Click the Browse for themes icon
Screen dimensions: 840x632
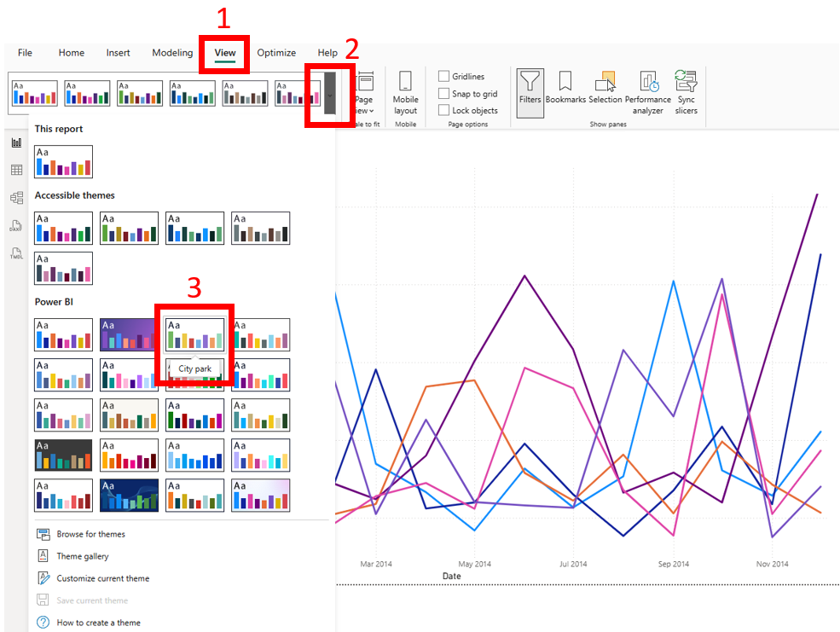[x=43, y=534]
